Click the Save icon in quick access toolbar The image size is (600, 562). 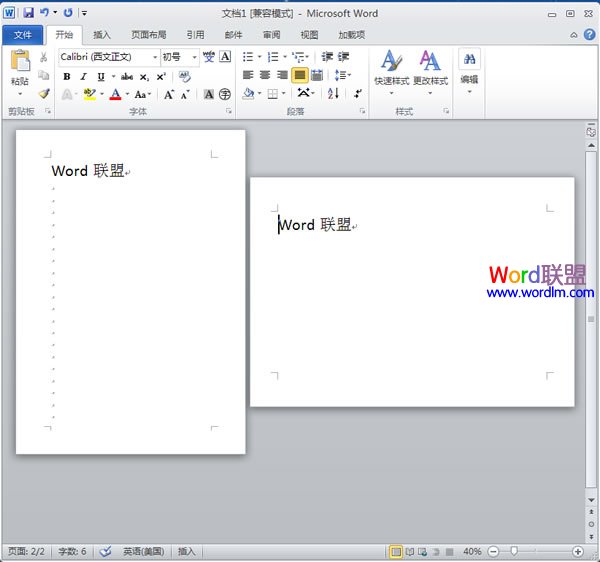(28, 13)
